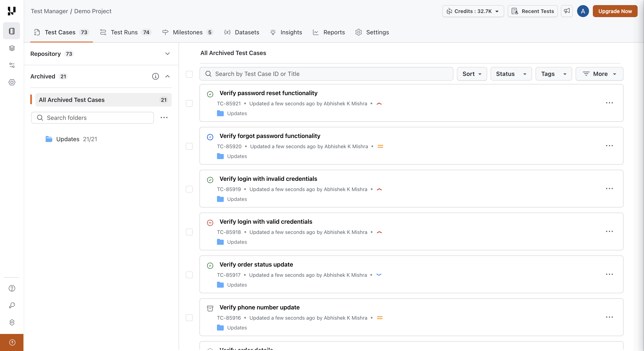Click the orange upload arrow icon

(12, 342)
